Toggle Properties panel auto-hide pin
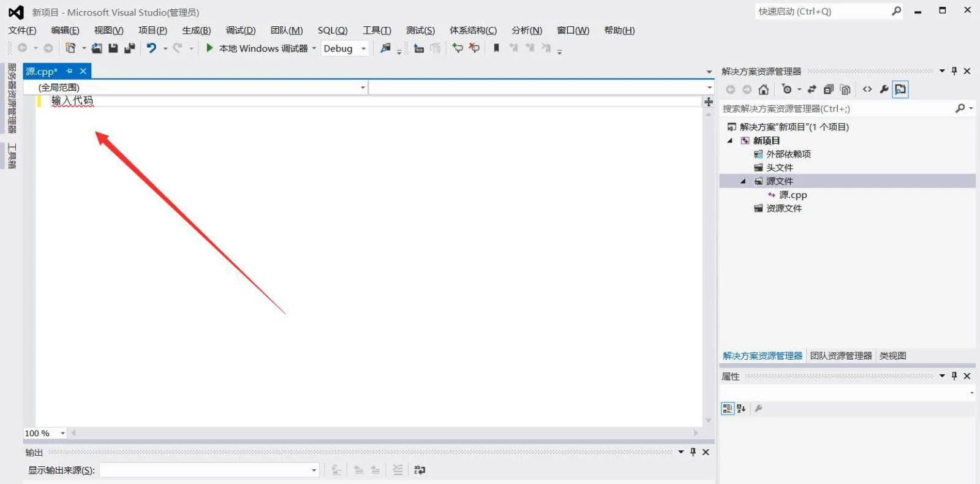The width and height of the screenshot is (980, 484). point(954,376)
